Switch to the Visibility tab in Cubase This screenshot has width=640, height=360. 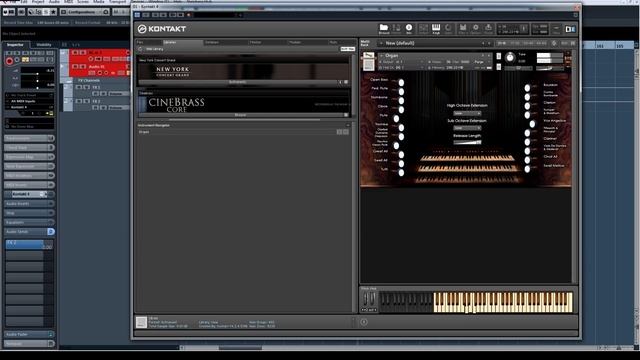(44, 44)
